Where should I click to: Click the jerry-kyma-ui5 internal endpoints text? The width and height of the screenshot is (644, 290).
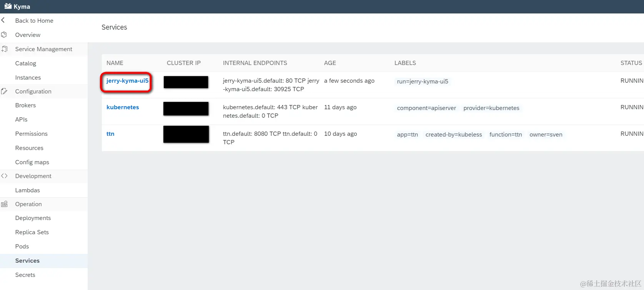tap(271, 85)
